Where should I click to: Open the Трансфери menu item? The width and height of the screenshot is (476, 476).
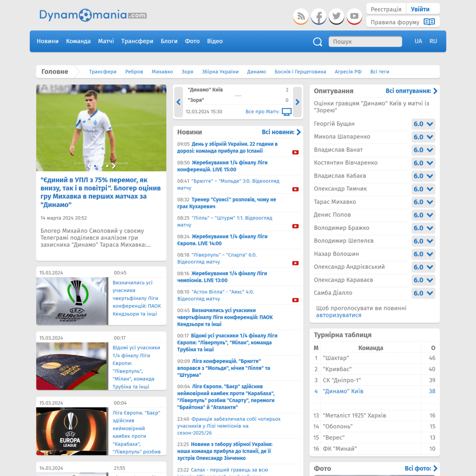point(137,41)
